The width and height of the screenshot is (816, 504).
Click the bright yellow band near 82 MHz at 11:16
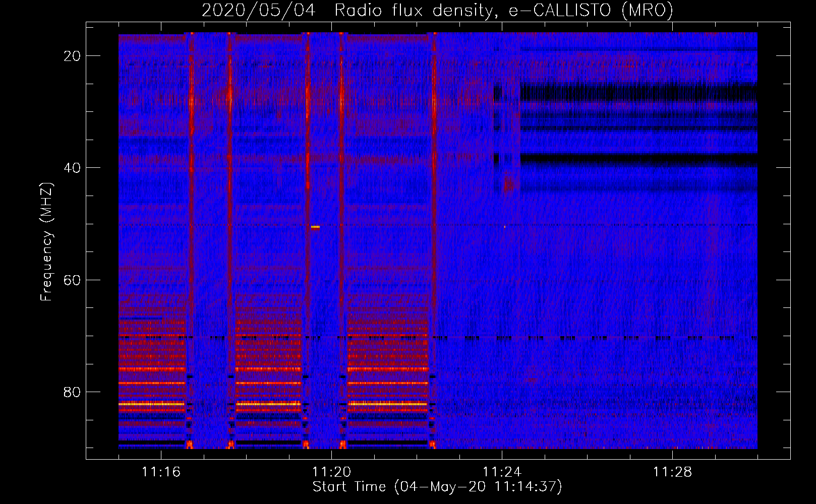click(152, 404)
